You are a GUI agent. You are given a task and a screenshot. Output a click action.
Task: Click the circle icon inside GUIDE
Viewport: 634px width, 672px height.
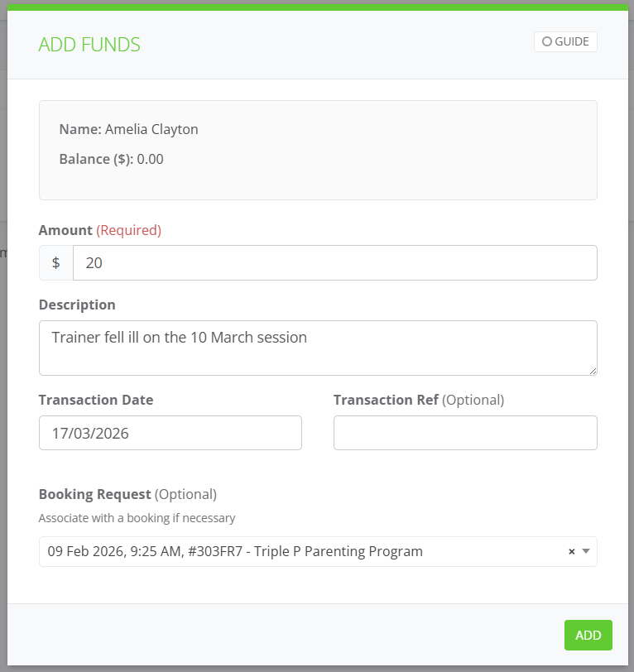coord(547,41)
